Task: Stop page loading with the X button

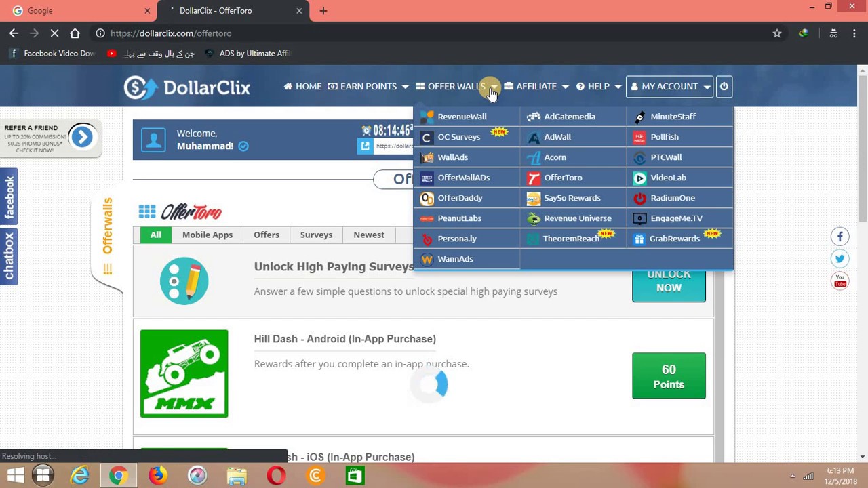Action: tap(54, 33)
